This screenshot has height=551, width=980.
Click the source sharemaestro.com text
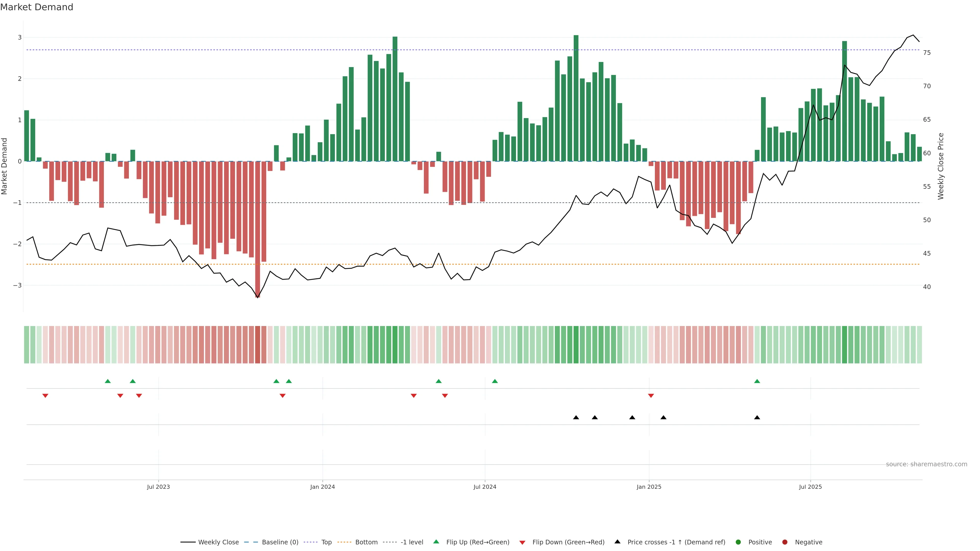click(x=926, y=464)
